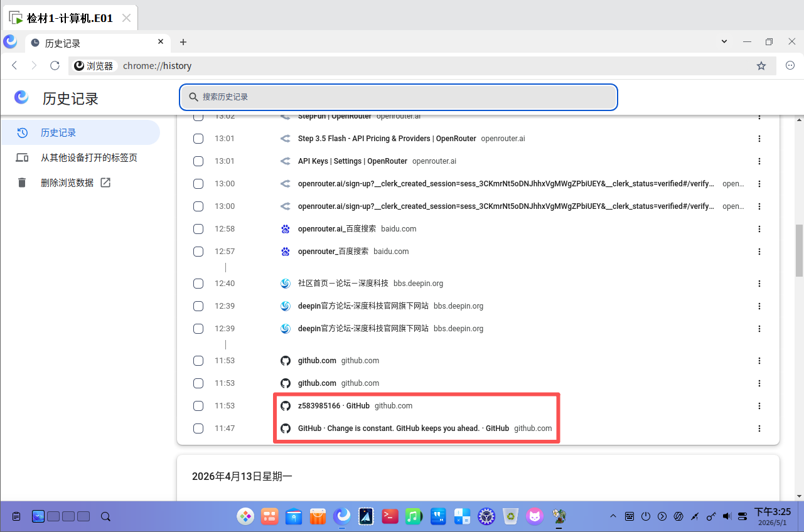Open the app store bag icon in dock
This screenshot has height=532, width=804.
(318, 516)
